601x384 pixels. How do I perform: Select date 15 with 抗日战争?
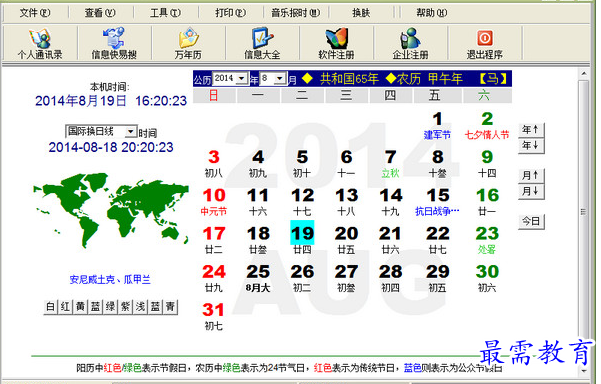pyautogui.click(x=437, y=202)
